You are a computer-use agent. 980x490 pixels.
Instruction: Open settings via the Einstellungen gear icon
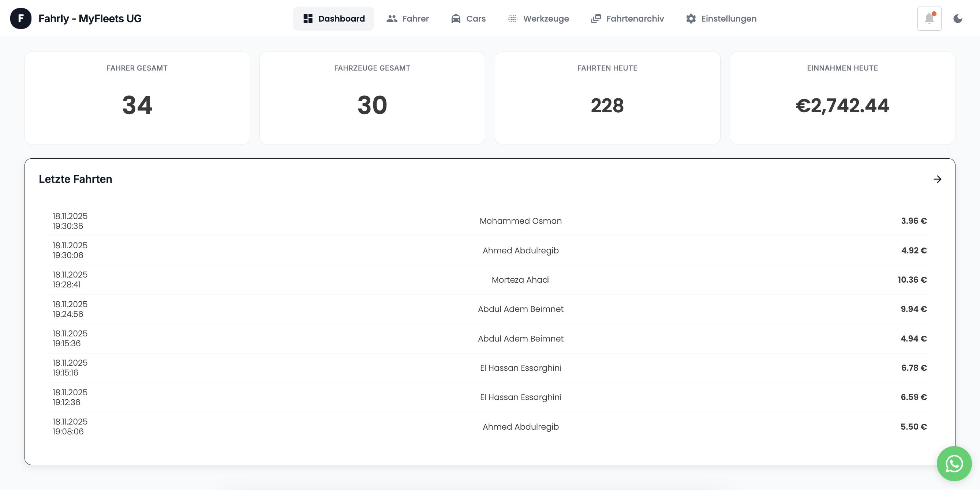click(x=691, y=18)
